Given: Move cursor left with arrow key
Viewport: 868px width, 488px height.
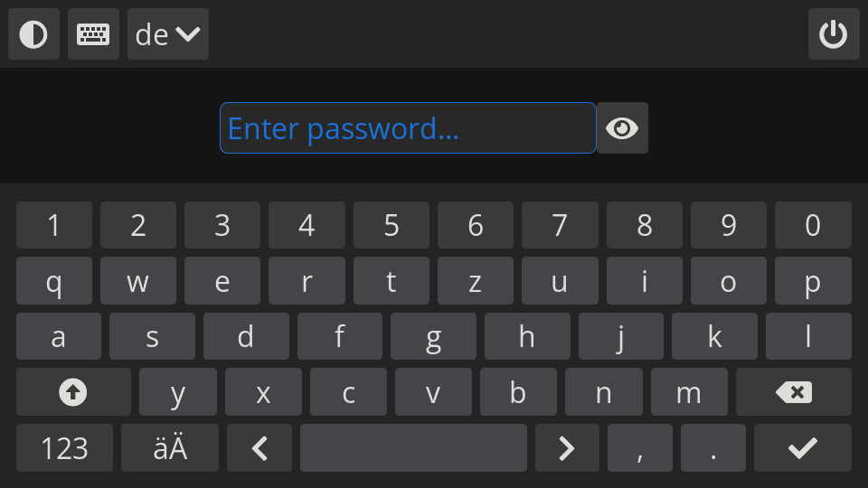Looking at the screenshot, I should (259, 447).
